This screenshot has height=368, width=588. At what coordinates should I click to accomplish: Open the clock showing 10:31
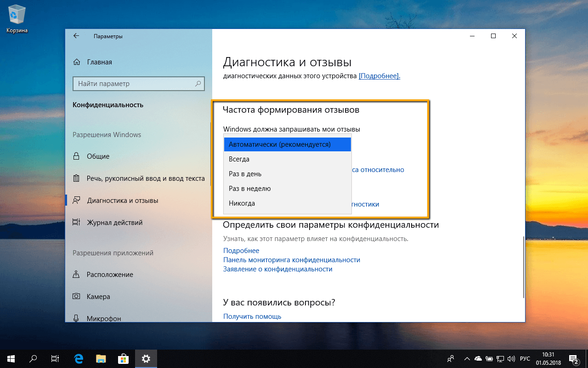pyautogui.click(x=548, y=359)
